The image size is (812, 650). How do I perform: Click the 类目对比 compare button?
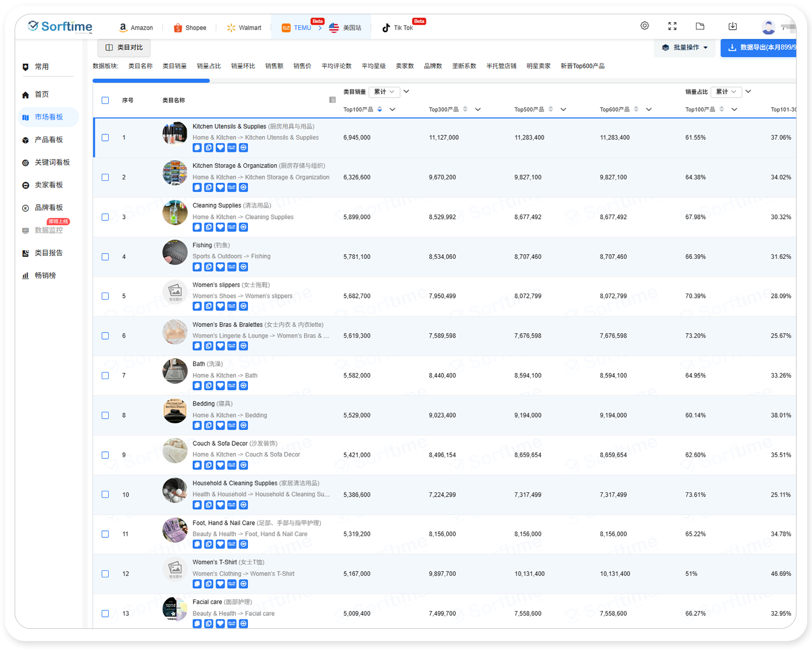click(124, 48)
